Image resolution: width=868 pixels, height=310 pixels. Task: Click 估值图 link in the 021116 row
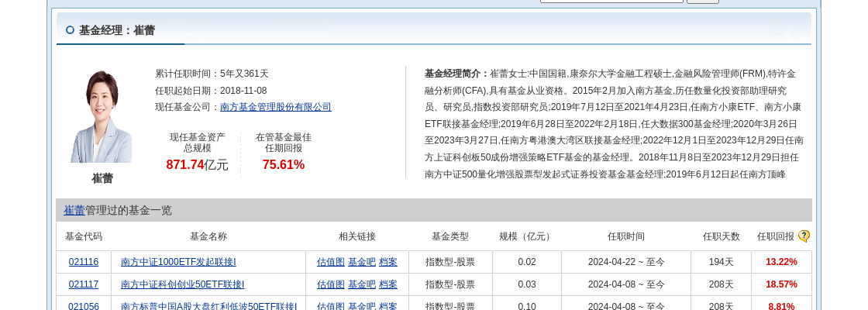pyautogui.click(x=330, y=262)
